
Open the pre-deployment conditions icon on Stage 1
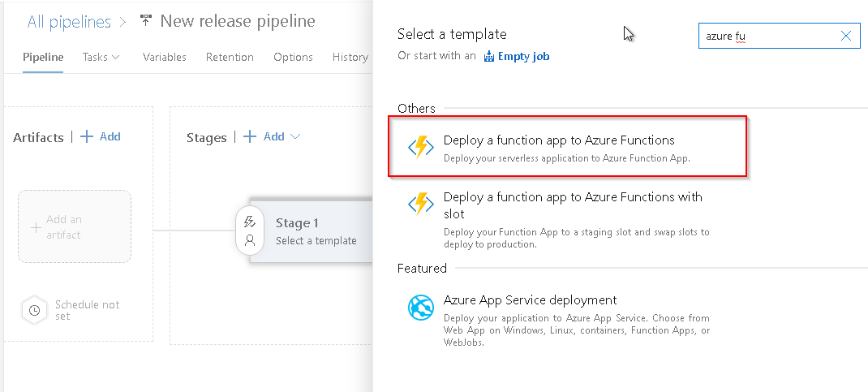tap(250, 222)
